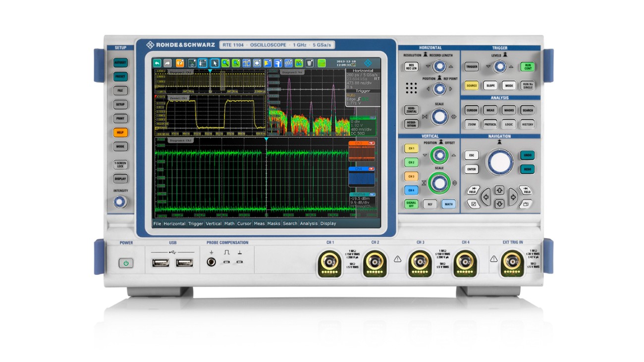Push the next FIELD key
The height and width of the screenshot is (362, 644).
tap(526, 190)
